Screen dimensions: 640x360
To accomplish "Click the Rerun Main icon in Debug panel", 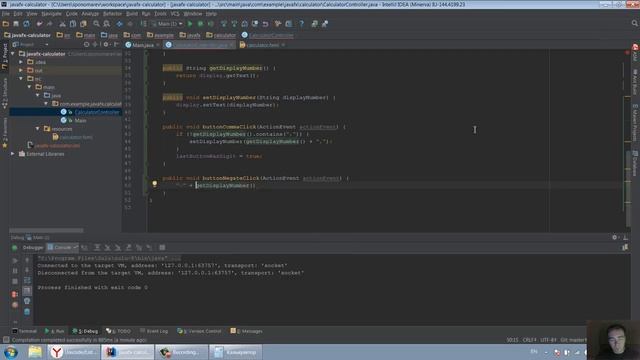I will (x=15, y=247).
